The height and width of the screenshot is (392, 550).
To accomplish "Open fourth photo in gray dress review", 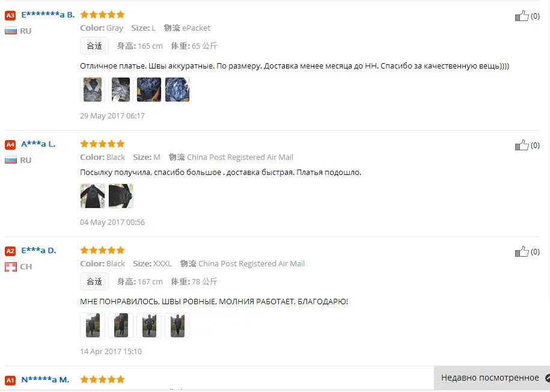I will [x=177, y=90].
